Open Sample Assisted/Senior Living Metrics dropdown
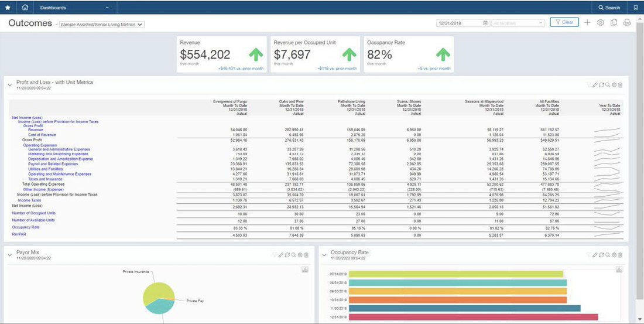The height and width of the screenshot is (324, 644). point(102,25)
